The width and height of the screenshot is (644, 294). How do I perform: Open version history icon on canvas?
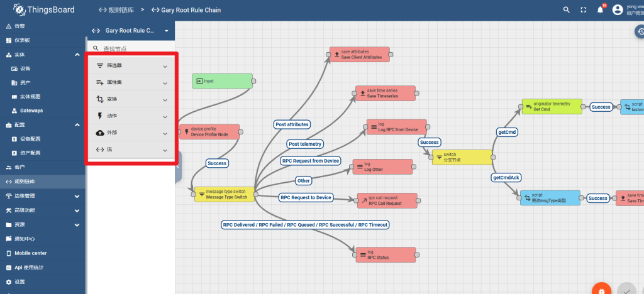point(640,31)
